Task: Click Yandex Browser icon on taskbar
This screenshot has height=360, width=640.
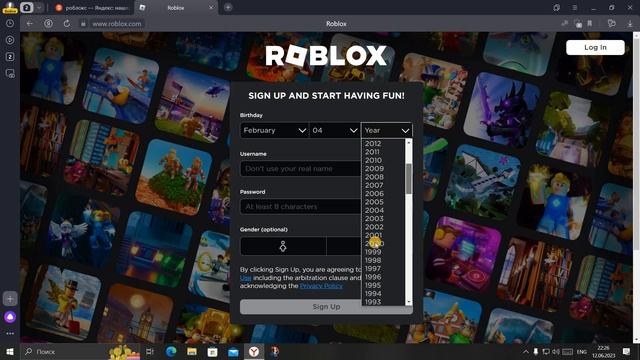Action: tap(254, 351)
